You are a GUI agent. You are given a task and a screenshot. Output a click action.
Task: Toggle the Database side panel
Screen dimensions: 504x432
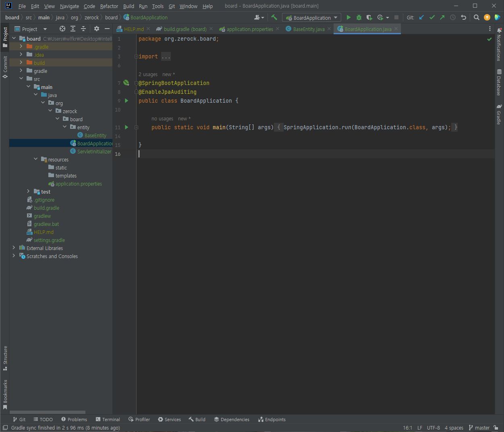click(499, 83)
